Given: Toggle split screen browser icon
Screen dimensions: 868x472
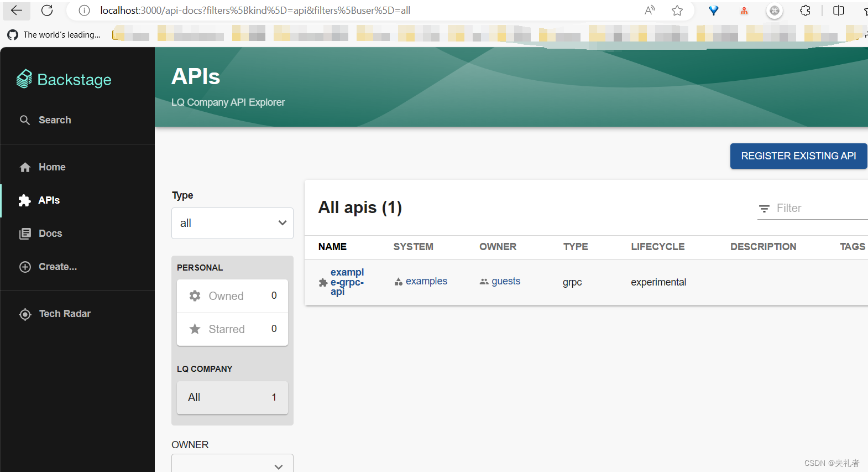Looking at the screenshot, I should click(839, 11).
